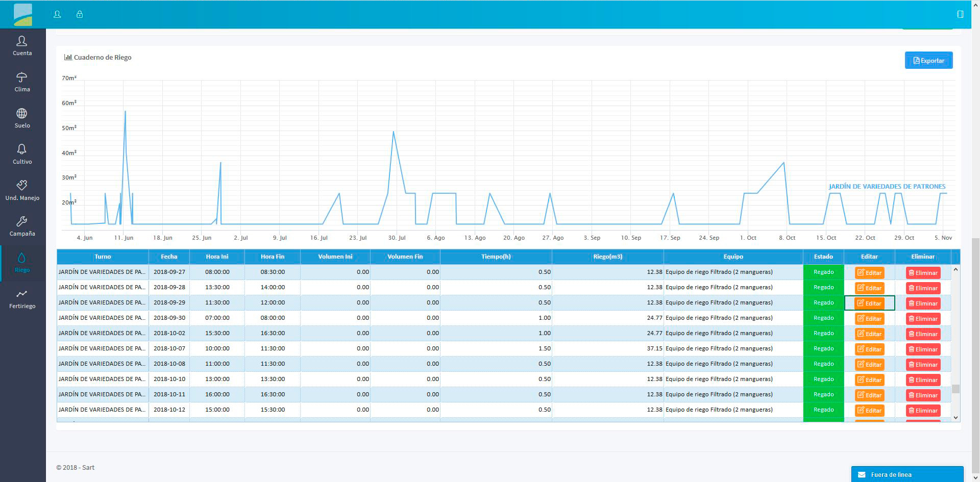
Task: Delete the 2018-09-28 irrigation row
Action: click(923, 288)
